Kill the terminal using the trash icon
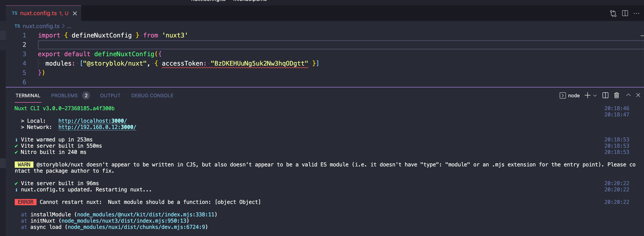Screen dimensions: 644x236 pyautogui.click(x=617, y=95)
